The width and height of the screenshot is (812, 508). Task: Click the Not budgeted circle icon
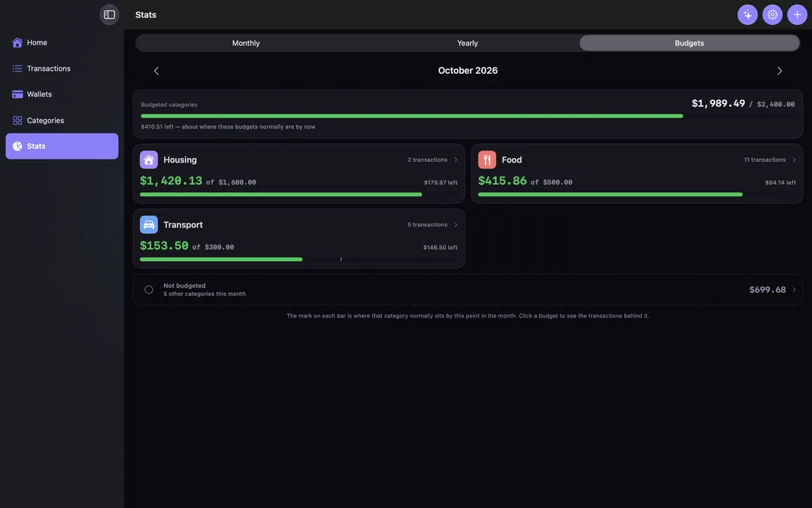149,290
